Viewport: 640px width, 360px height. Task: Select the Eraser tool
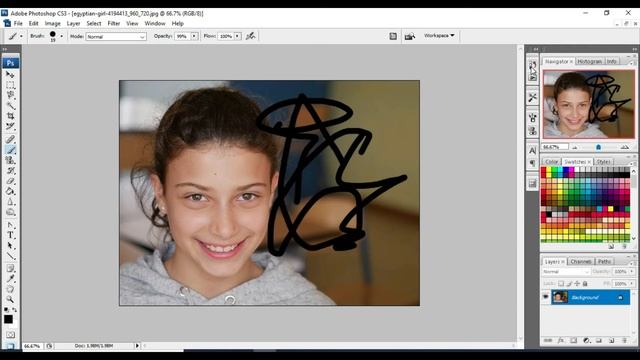(x=10, y=181)
